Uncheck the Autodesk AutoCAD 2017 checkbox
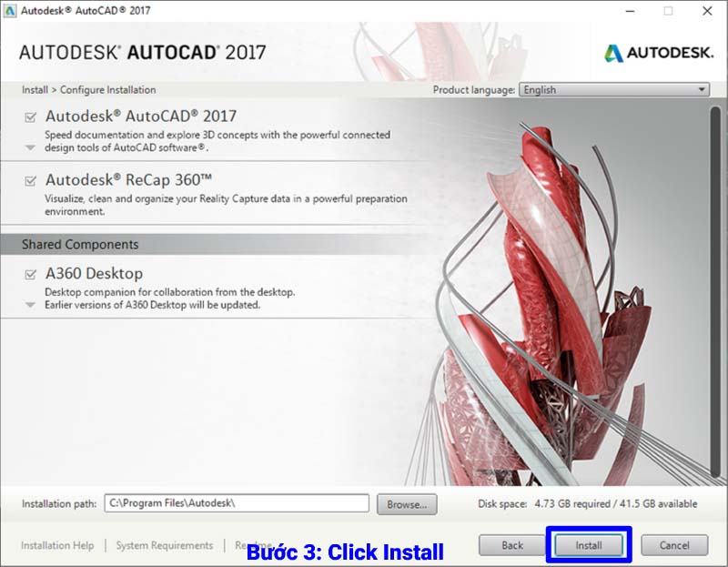The height and width of the screenshot is (567, 728). [30, 117]
